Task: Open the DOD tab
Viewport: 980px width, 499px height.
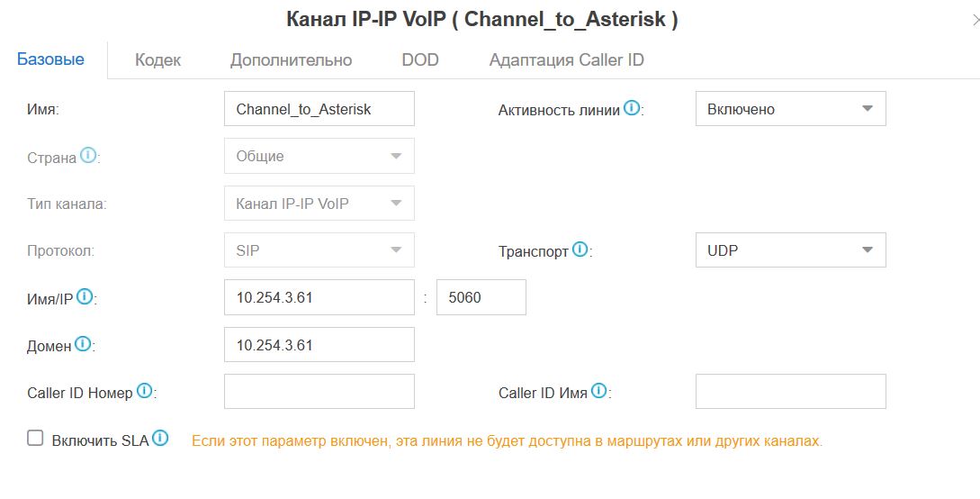Action: click(420, 60)
